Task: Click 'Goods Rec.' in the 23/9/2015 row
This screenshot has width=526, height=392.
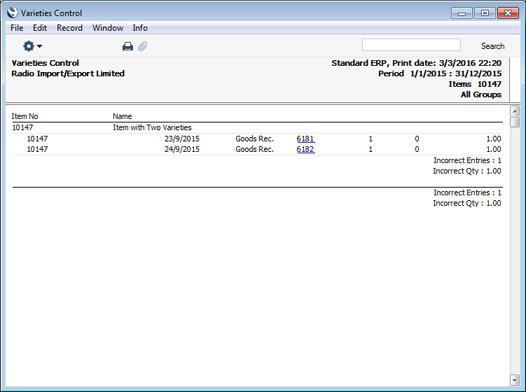Action: [255, 139]
